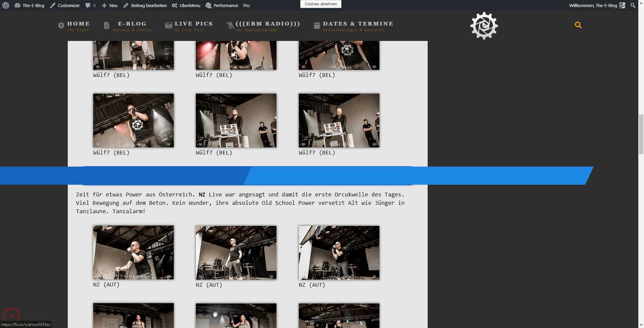Open the Willkommen, The-E-Blog account menu
Image resolution: width=644 pixels, height=328 pixels.
coord(593,5)
